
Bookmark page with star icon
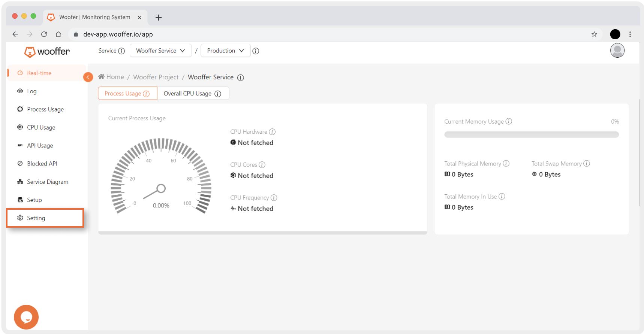coord(594,34)
